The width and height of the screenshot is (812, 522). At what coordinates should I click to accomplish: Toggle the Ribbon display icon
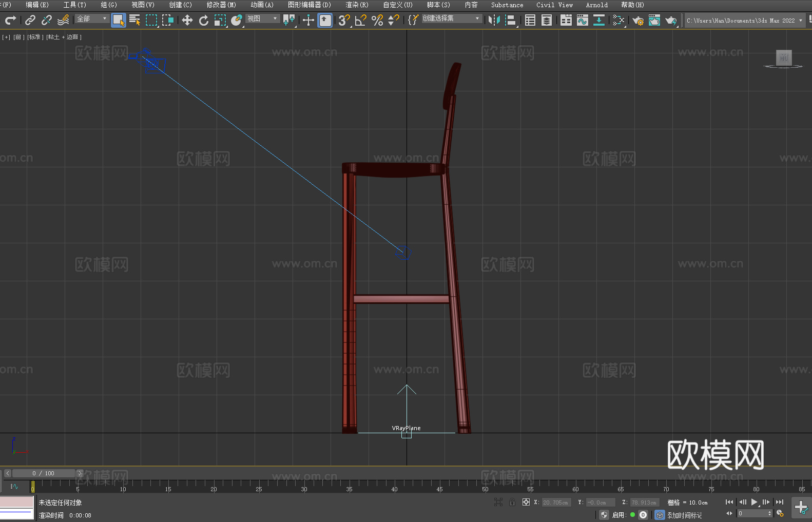coord(566,20)
